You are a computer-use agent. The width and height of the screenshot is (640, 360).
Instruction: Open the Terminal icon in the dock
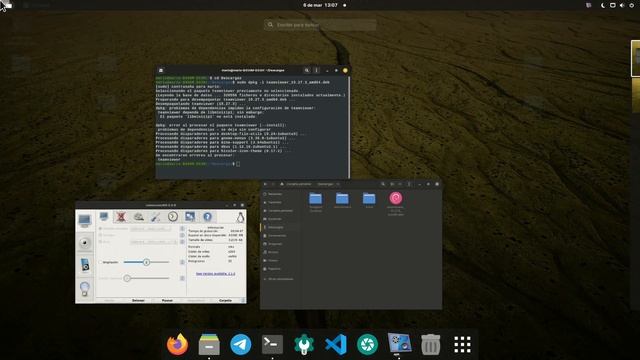(x=272, y=344)
